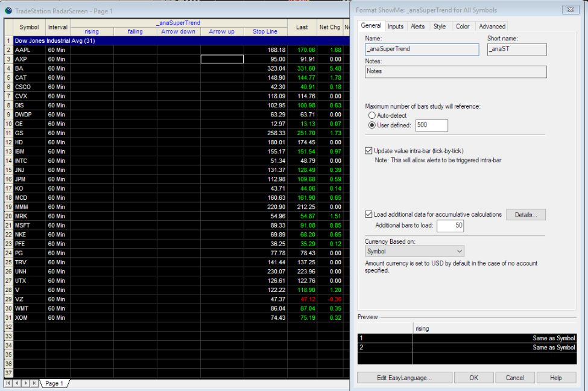Switch to the Inputs tab
Screen dimensions: 588x391
pos(396,27)
